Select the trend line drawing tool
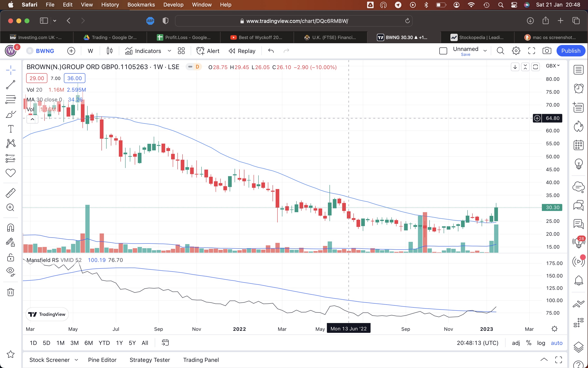 pos(11,85)
